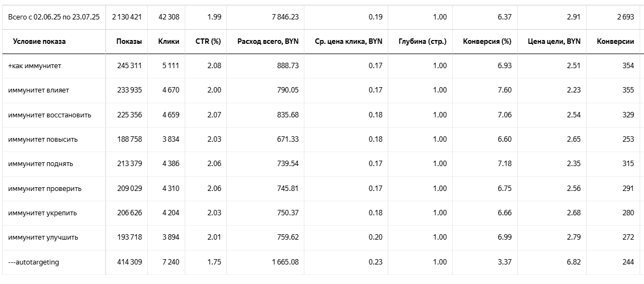Click the 'Всего с 02.06.25 по 23.07.25' total row
The height and width of the screenshot is (284, 644).
pos(54,17)
